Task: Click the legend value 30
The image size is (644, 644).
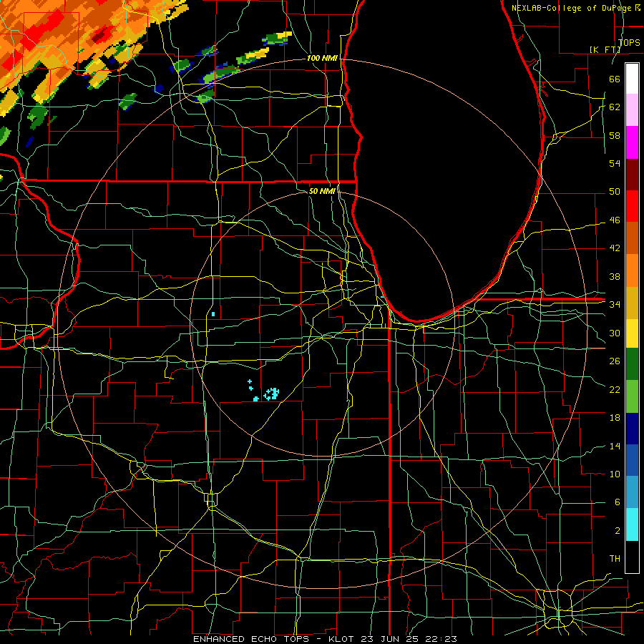Action: coord(615,333)
